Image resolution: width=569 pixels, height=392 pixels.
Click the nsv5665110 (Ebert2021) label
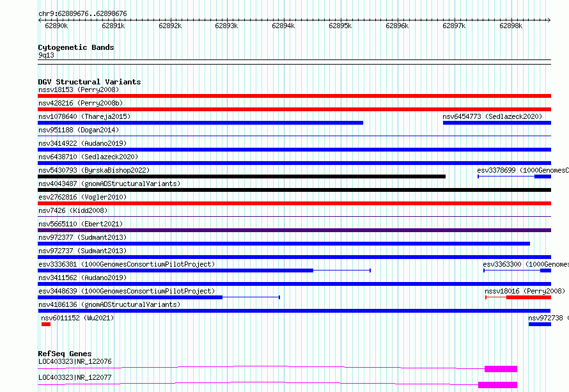pyautogui.click(x=81, y=224)
